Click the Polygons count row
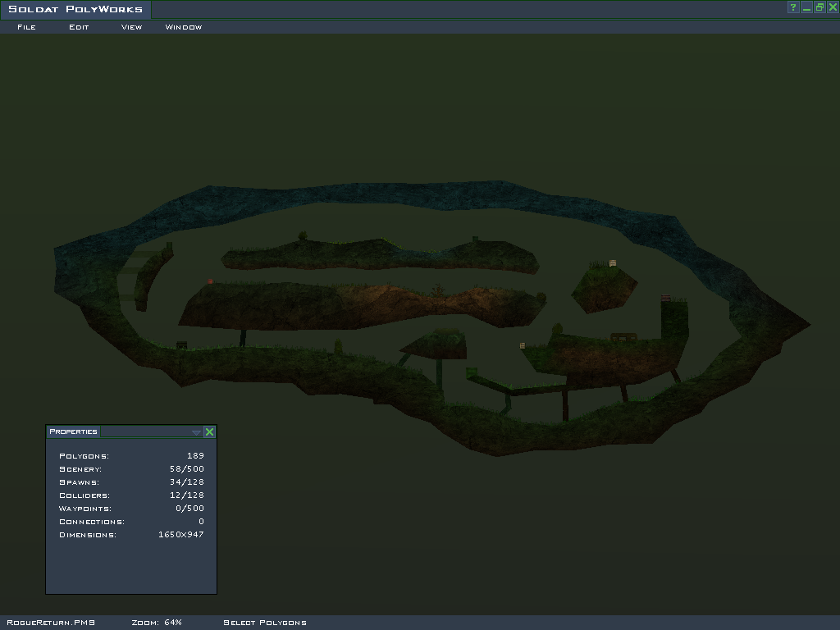840x630 pixels. click(131, 456)
